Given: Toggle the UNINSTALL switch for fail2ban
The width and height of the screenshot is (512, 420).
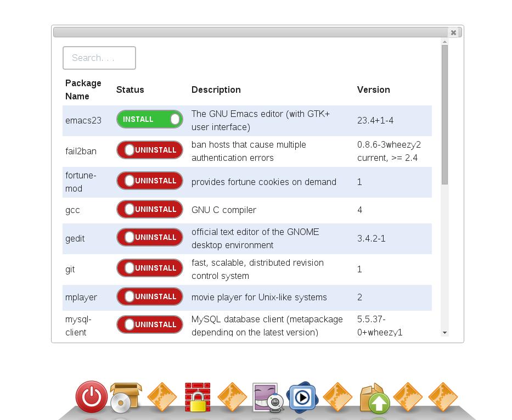Looking at the screenshot, I should tap(149, 150).
